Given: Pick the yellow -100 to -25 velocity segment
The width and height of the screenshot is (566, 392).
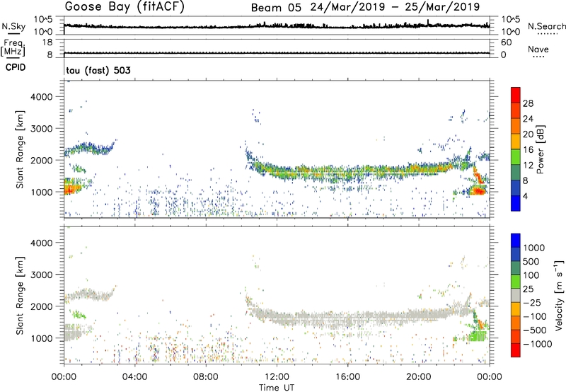Looking at the screenshot, I should coord(516,309).
